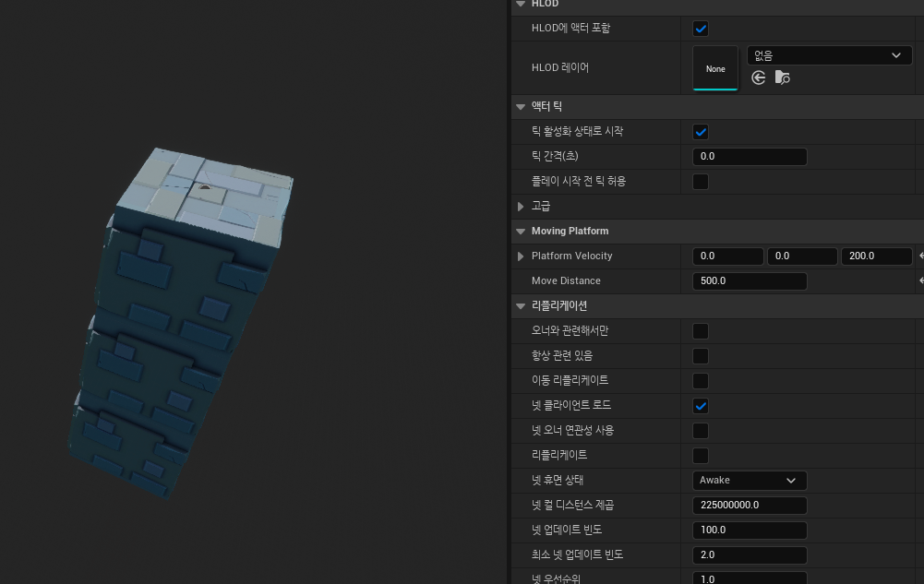Collapse the Moving Platform section

[521, 232]
